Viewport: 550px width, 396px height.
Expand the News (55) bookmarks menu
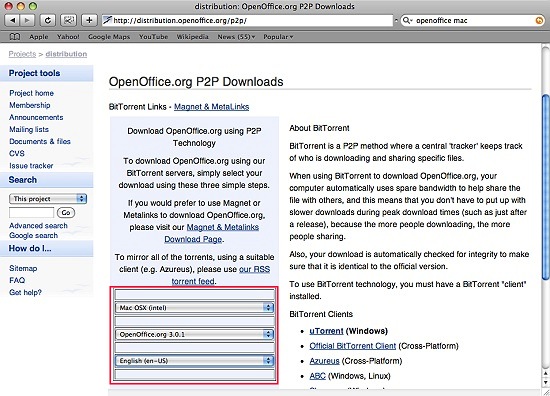click(x=236, y=36)
